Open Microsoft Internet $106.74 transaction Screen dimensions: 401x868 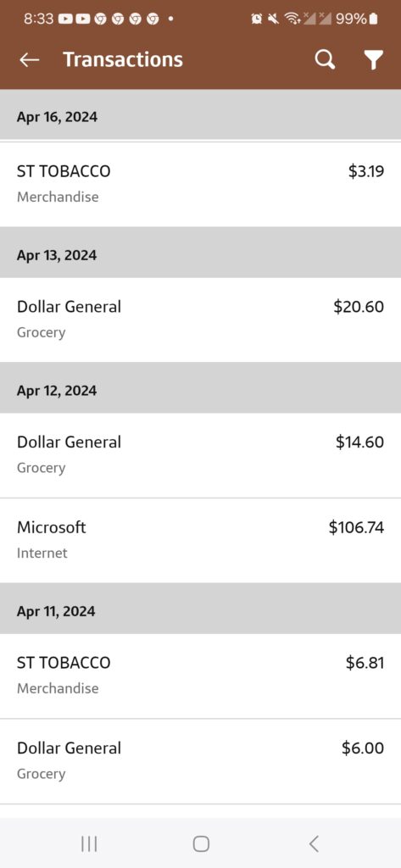coord(200,540)
